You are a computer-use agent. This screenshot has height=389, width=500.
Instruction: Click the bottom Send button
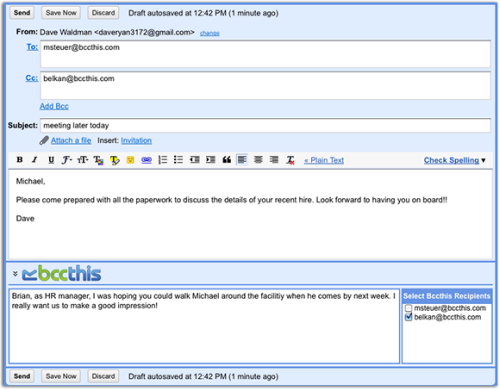pyautogui.click(x=22, y=376)
